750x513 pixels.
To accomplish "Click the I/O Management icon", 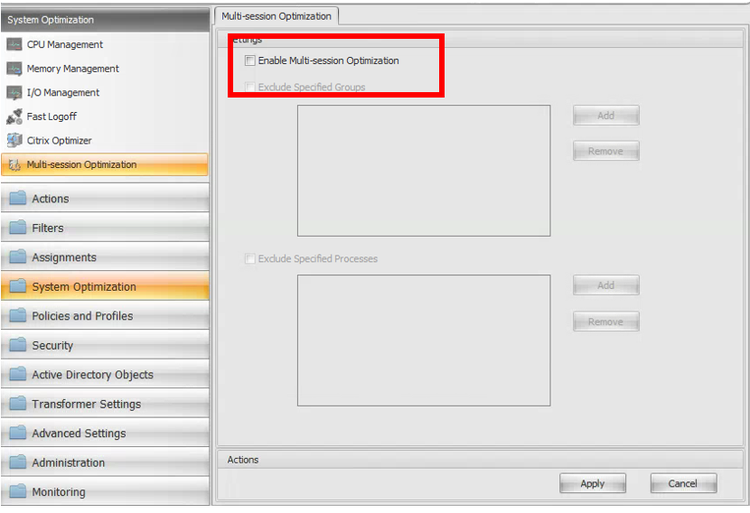I will (x=14, y=93).
